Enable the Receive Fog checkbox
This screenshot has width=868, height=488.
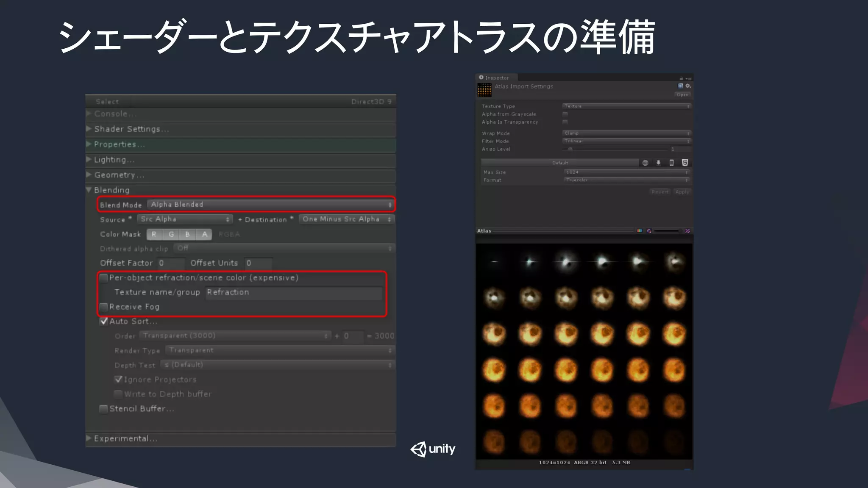pos(104,307)
